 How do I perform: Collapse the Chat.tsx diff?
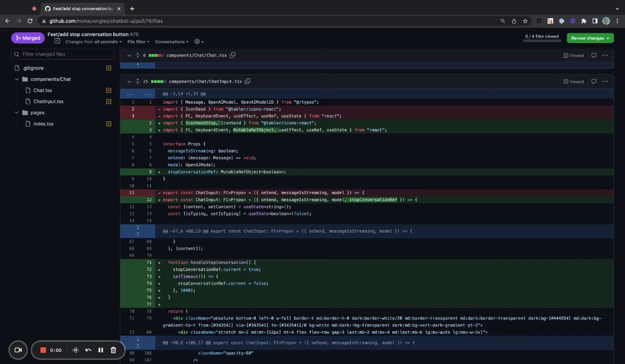point(129,55)
